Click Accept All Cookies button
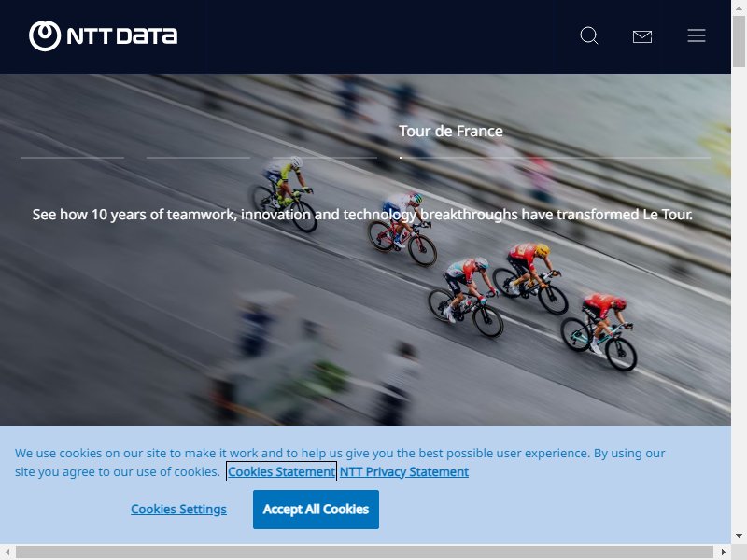Viewport: 747px width, 560px height. (x=316, y=510)
